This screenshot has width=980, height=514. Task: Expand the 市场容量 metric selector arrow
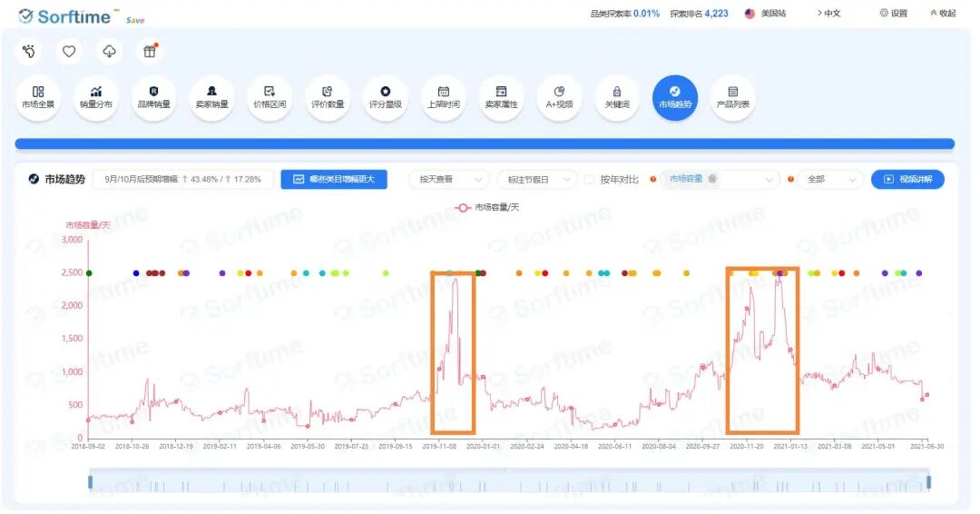(x=769, y=180)
